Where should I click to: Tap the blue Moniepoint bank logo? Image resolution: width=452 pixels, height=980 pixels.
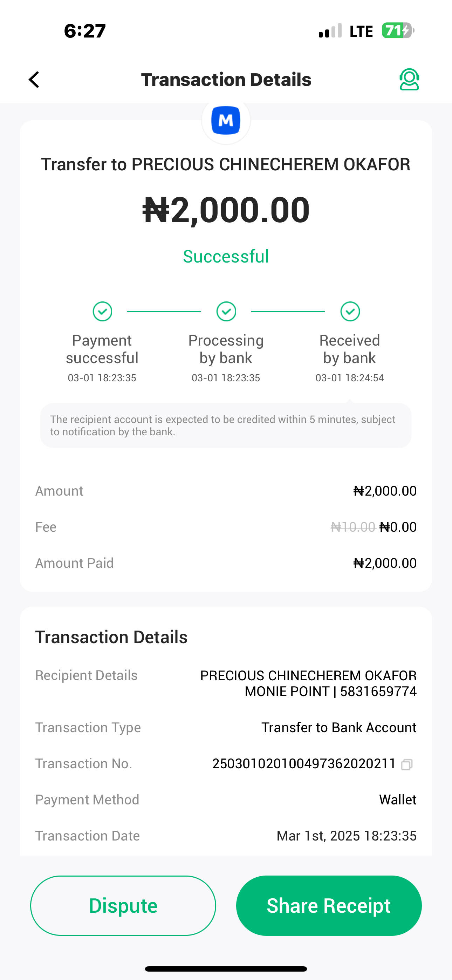226,121
